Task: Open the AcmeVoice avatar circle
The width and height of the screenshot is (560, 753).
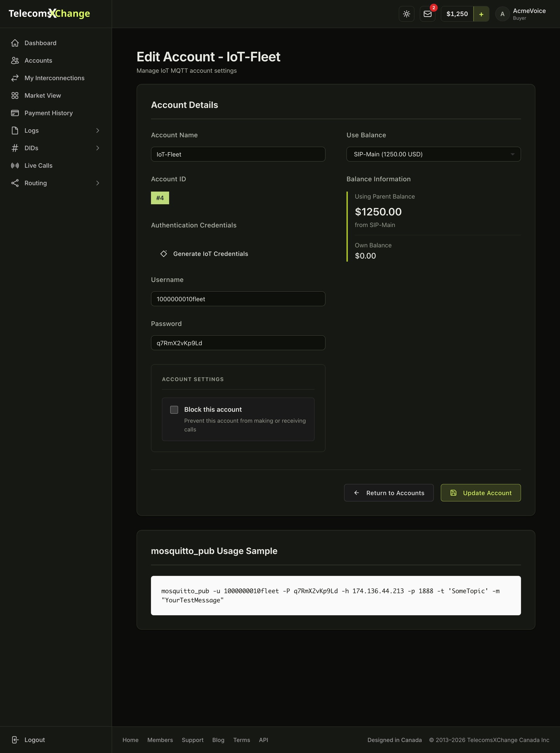Action: click(502, 14)
